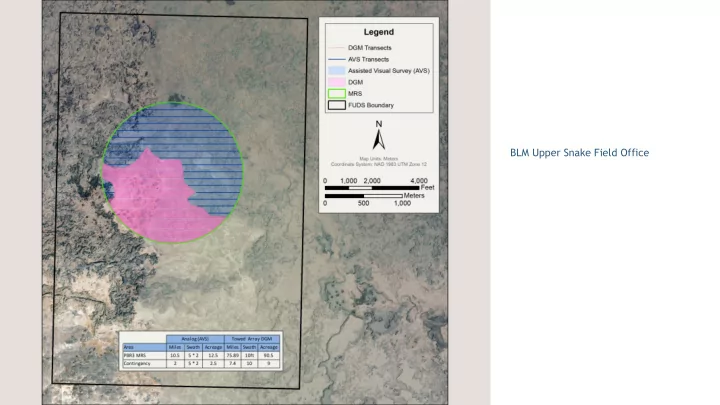The width and height of the screenshot is (720, 405).
Task: Click the 'Assisted Visual Survey (AVS)' label
Action: [x=389, y=71]
